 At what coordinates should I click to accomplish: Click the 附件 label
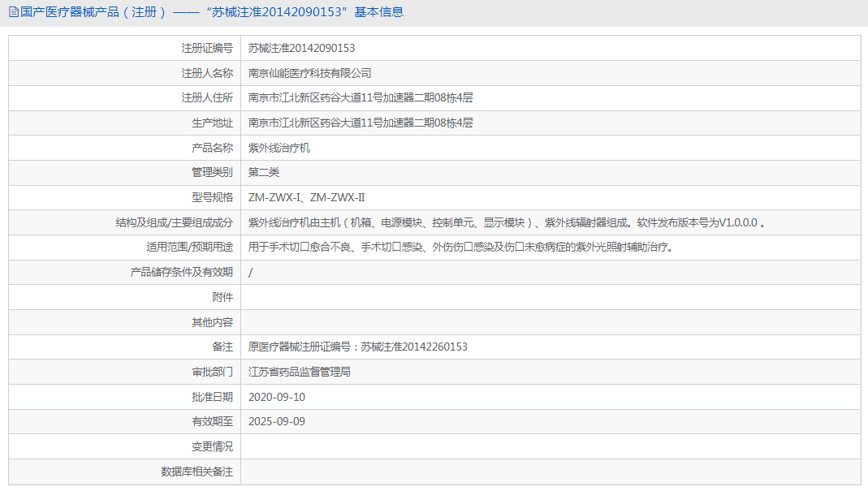222,297
